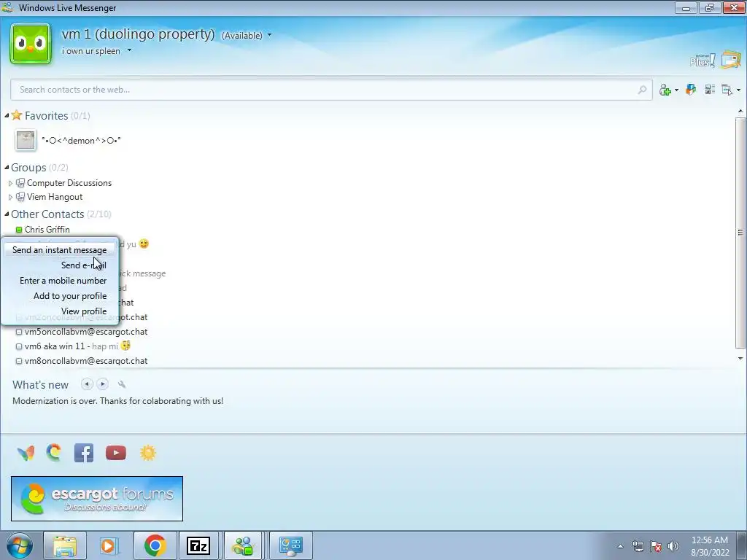Change the contact list layout icon

[x=710, y=89]
